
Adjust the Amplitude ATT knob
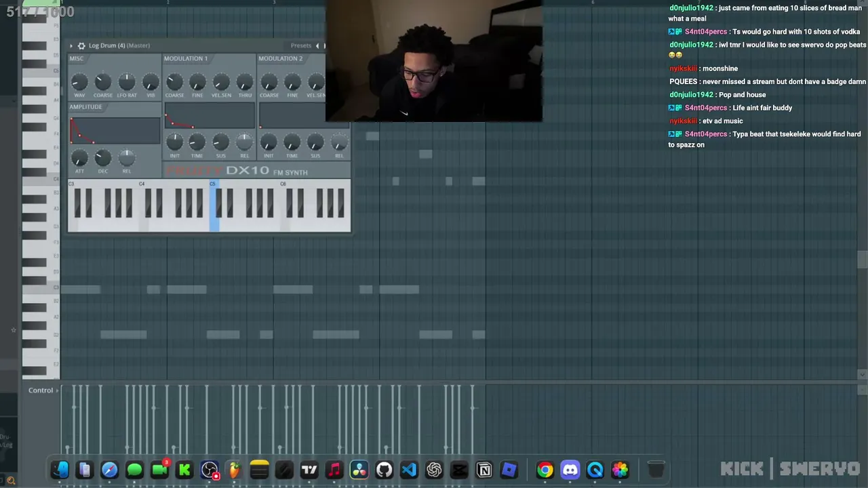coord(79,158)
